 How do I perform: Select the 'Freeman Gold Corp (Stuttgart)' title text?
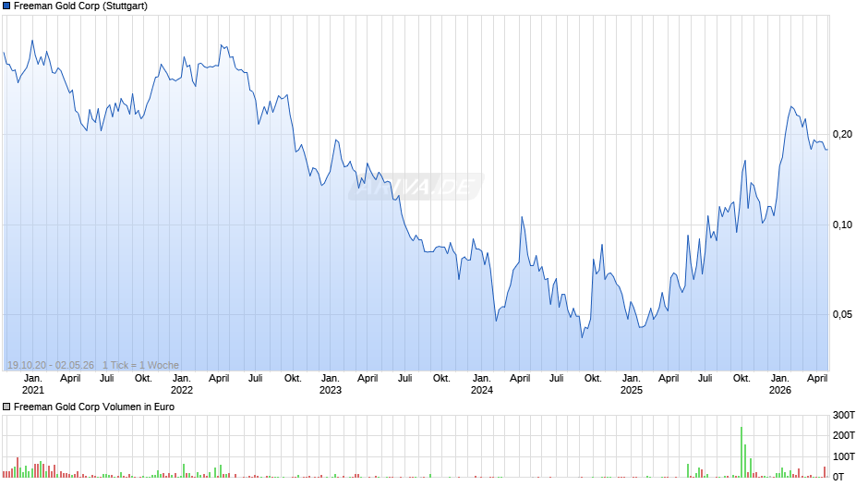(x=81, y=6)
